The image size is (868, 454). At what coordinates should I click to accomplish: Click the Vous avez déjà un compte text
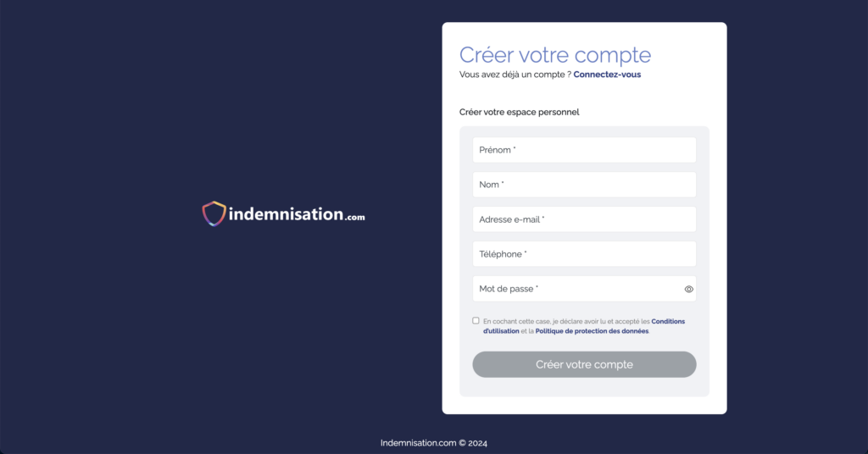pos(515,75)
